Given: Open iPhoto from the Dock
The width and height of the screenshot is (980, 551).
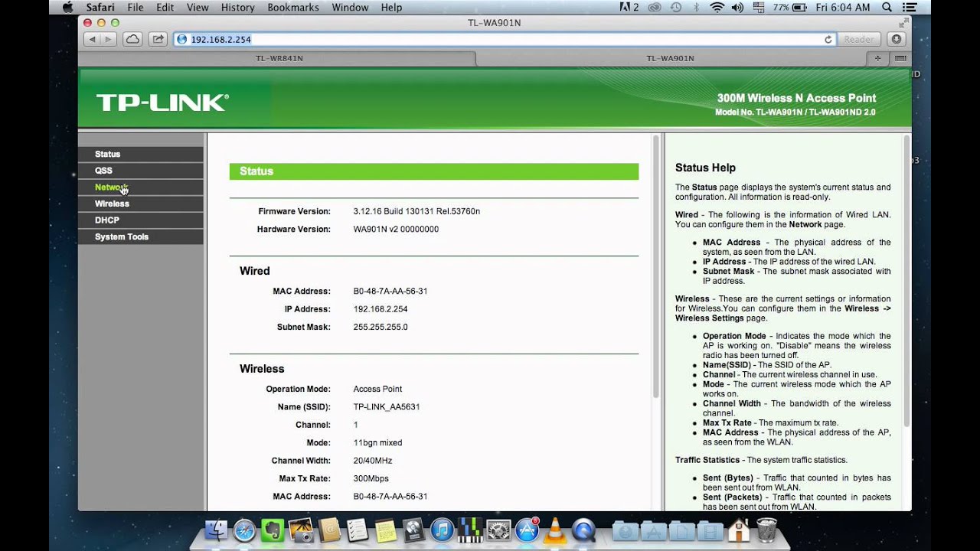Looking at the screenshot, I should pyautogui.click(x=301, y=530).
